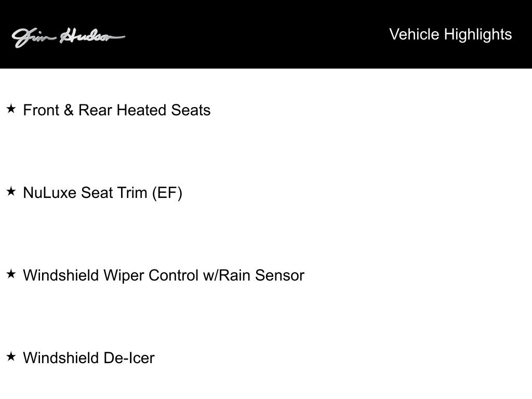The width and height of the screenshot is (532, 399).
Task: Click the words "Wiper Control"
Action: tap(151, 275)
